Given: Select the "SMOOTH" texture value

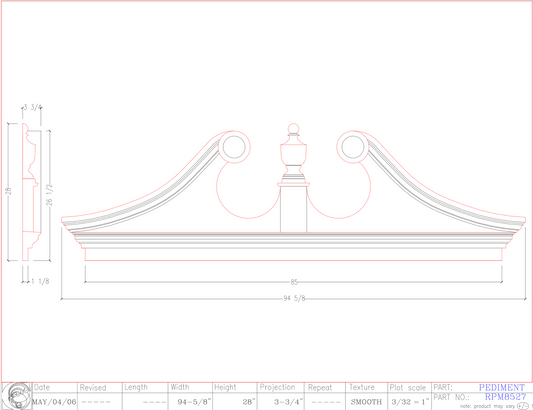Looking at the screenshot, I should (366, 402).
